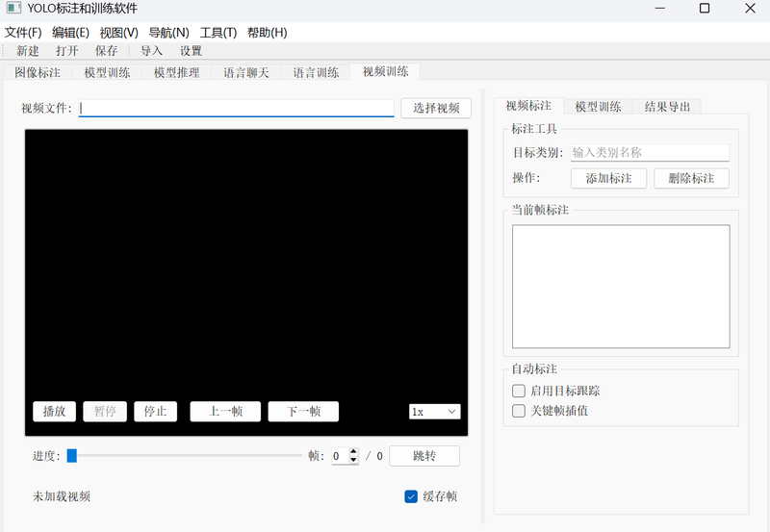This screenshot has height=532, width=770.
Task: Enable the 启用目标跟踪 checkbox
Action: [519, 391]
